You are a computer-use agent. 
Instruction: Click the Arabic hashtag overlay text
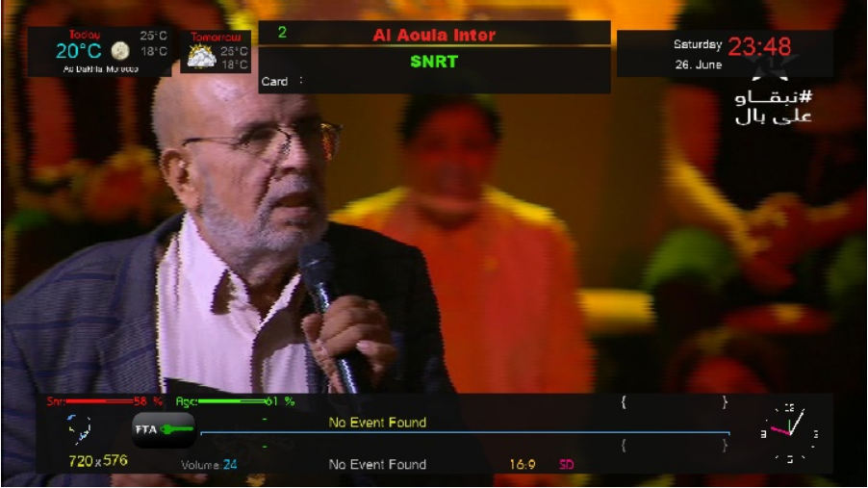pyautogui.click(x=774, y=107)
